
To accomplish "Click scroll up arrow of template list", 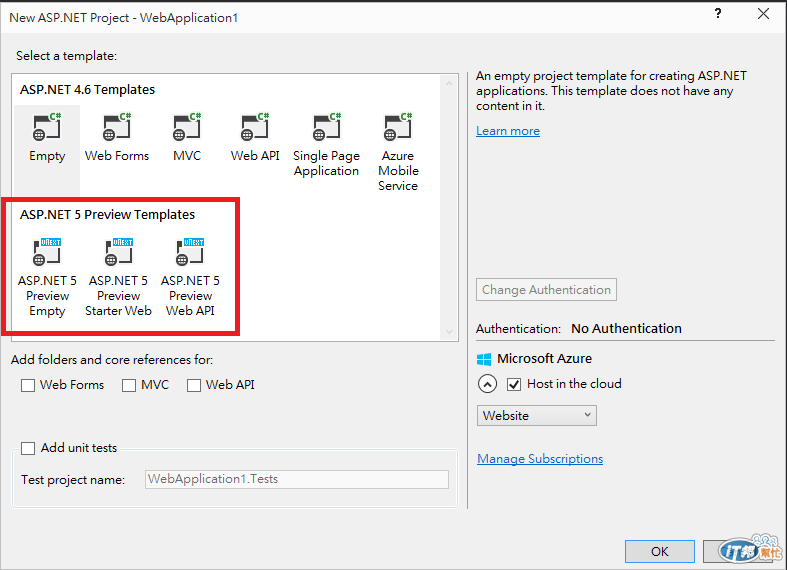I will (449, 83).
